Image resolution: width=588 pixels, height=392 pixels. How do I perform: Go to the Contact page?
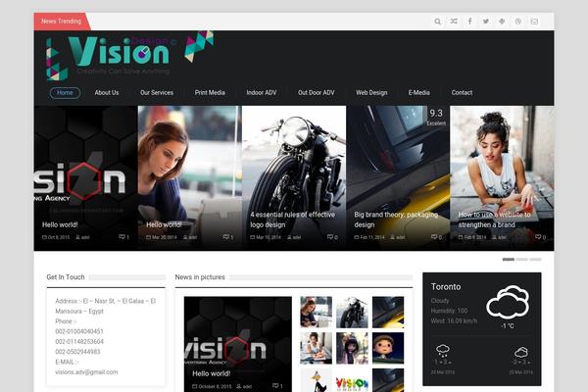pos(462,93)
